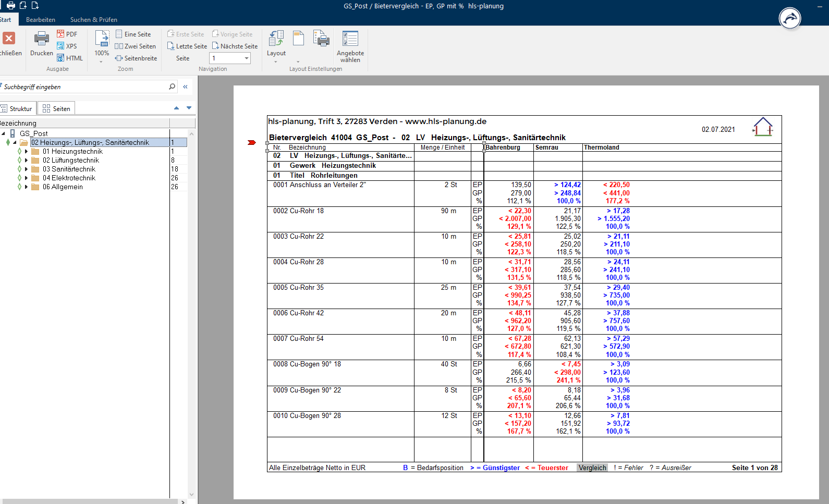Screen dimensions: 829x504
Task: Expand the 03 Sanitärtechnik tree node
Action: coord(26,169)
